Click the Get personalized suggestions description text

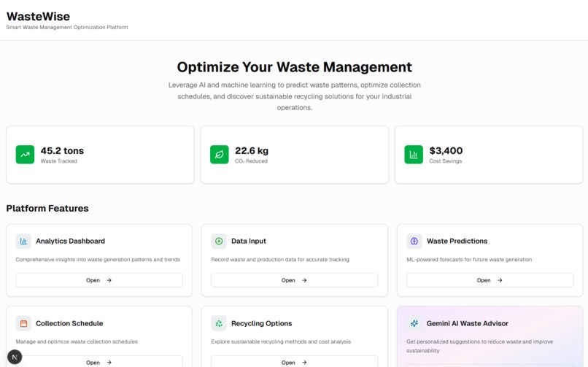coord(479,346)
